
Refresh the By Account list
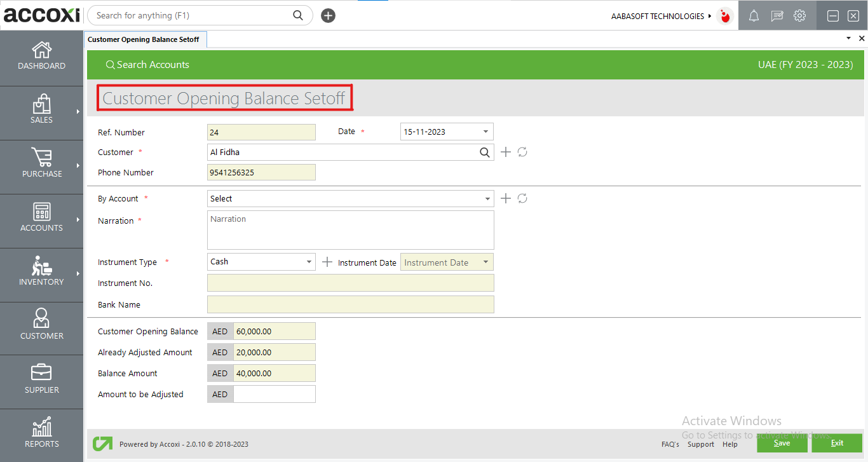click(x=522, y=198)
